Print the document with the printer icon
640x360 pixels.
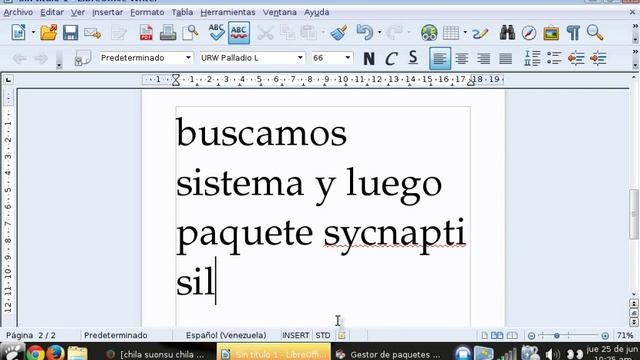168,32
